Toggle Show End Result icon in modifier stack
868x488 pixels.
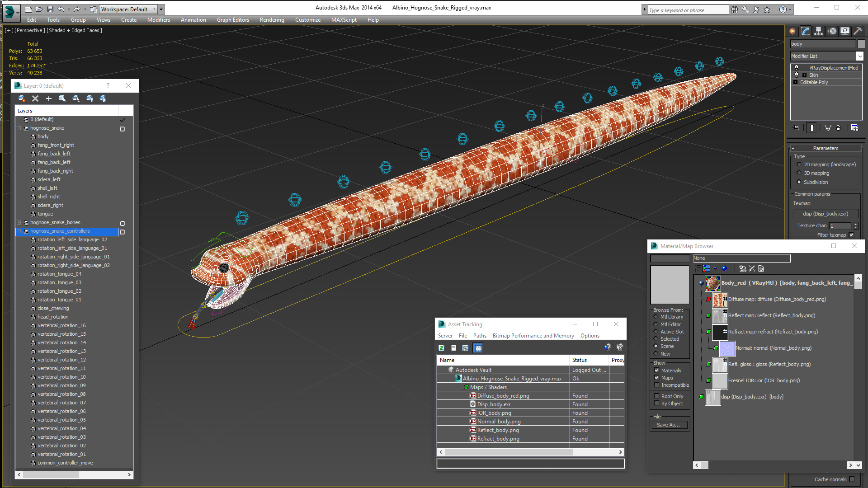point(812,128)
